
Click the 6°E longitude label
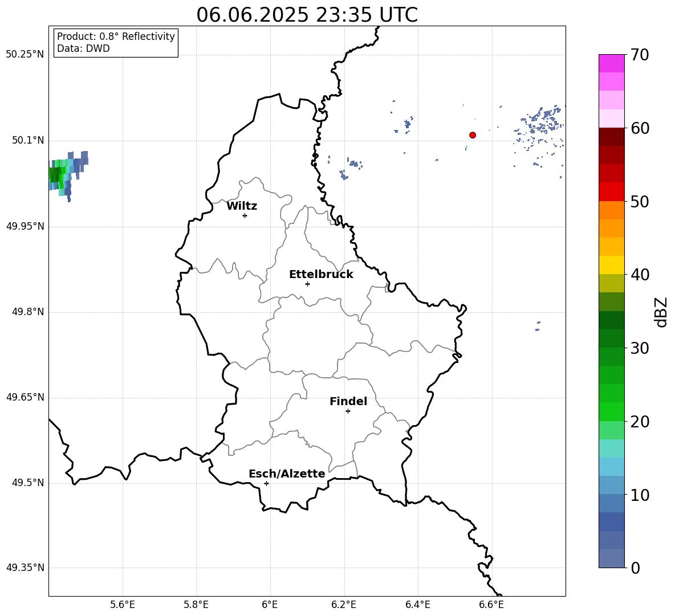(270, 605)
